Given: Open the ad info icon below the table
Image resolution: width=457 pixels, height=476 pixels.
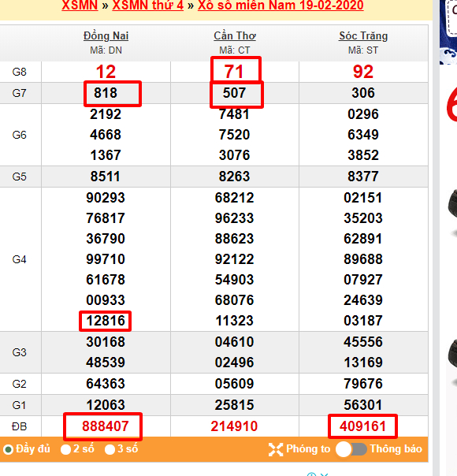Looking at the screenshot, I should 311,474.
